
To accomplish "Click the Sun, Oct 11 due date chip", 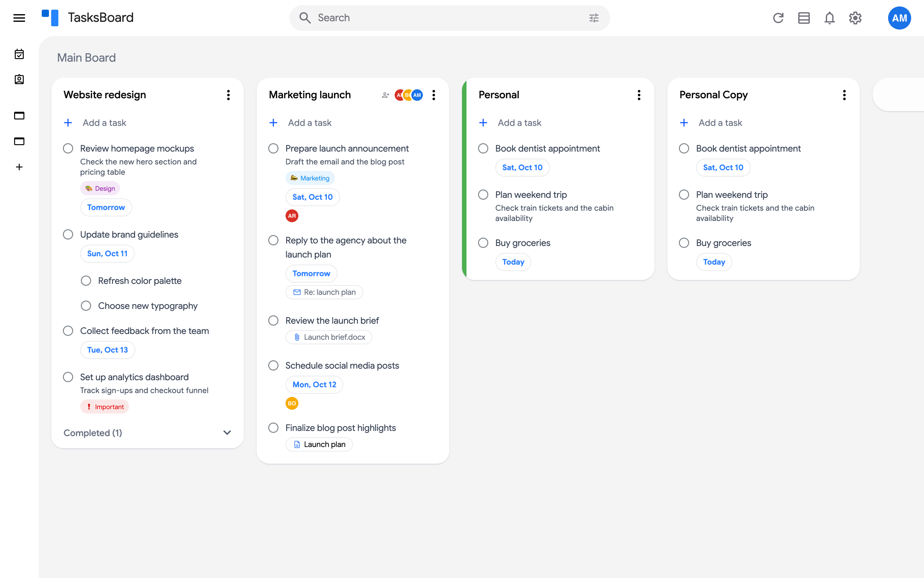I will tap(107, 253).
